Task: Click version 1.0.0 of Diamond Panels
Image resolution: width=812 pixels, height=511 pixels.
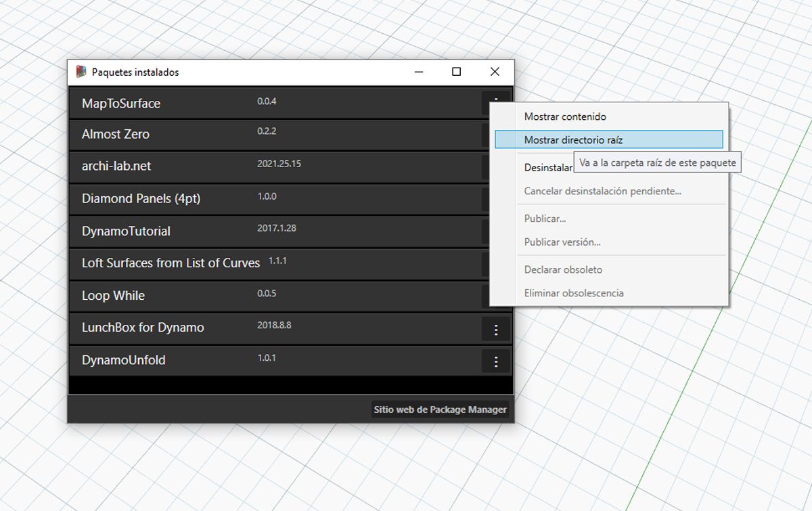Action: tap(267, 196)
